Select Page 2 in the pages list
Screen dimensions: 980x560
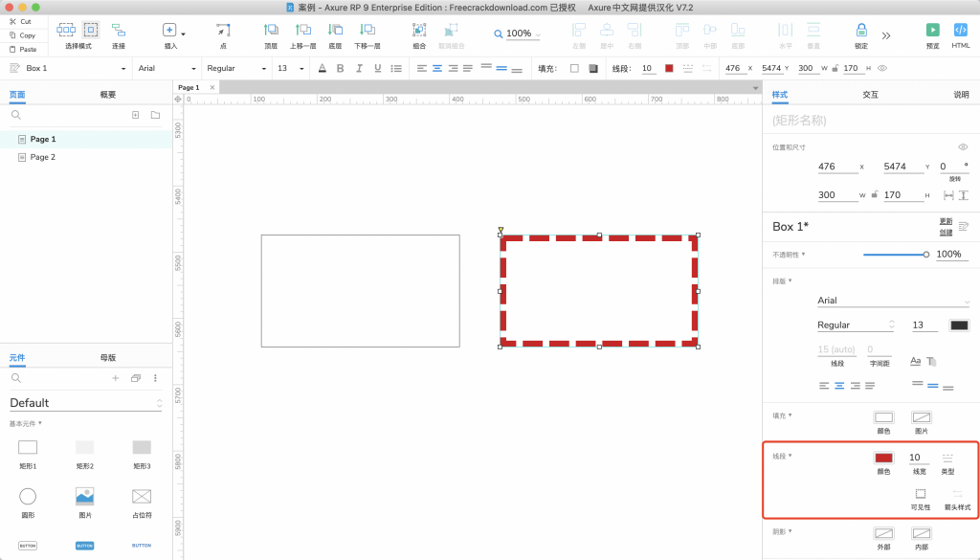tap(43, 157)
